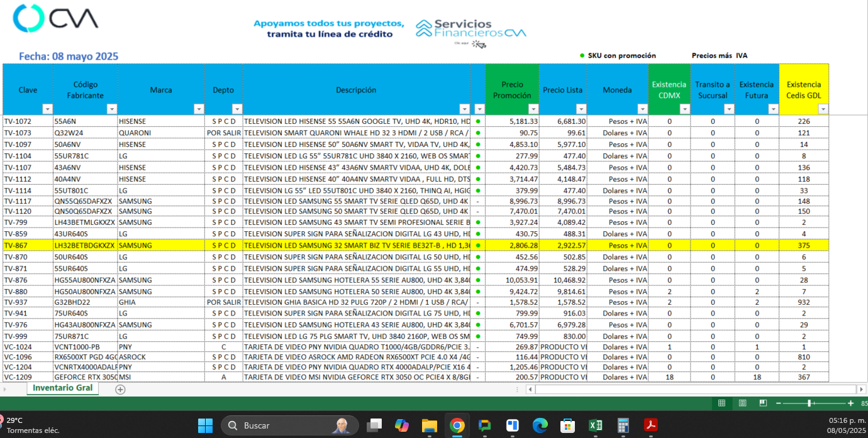Select the Existencia CDMX value 18
The height and width of the screenshot is (438, 868).
point(669,377)
